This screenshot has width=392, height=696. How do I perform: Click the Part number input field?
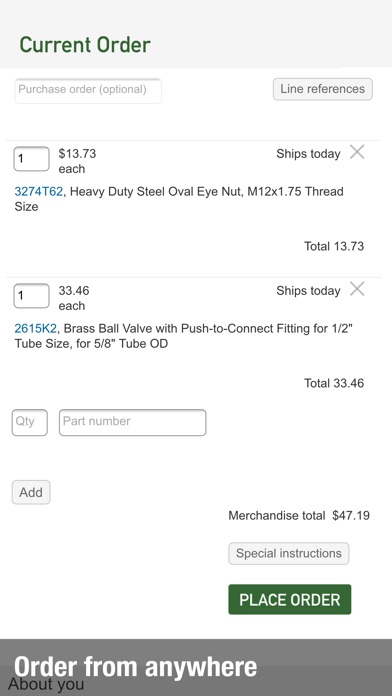coord(133,422)
